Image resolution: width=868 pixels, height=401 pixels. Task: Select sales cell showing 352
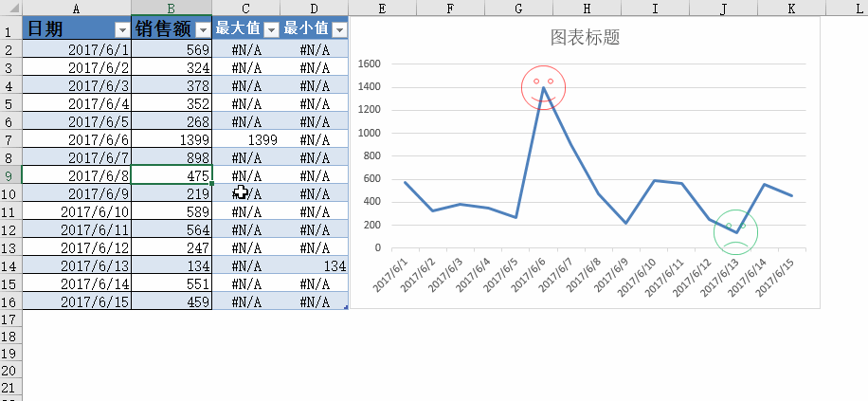click(172, 103)
